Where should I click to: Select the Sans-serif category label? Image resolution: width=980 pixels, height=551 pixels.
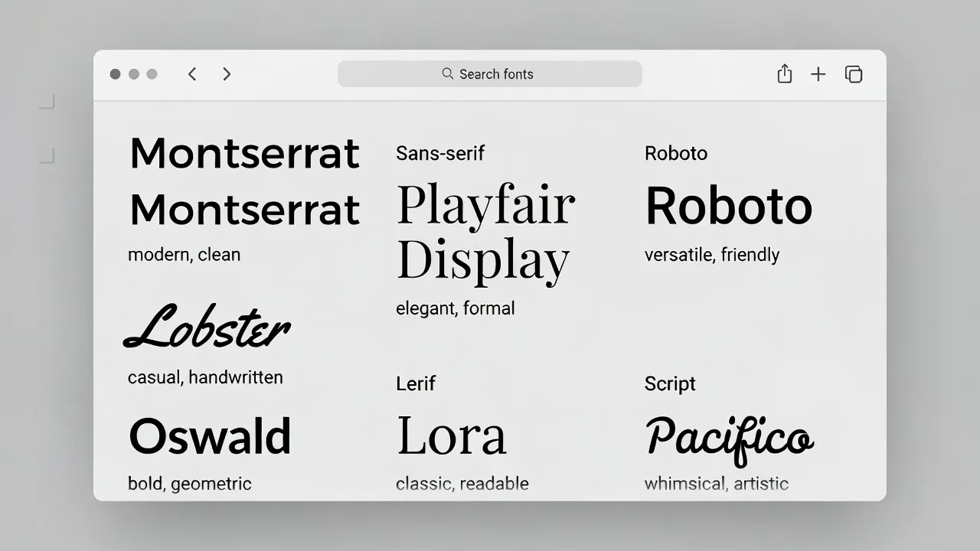440,153
